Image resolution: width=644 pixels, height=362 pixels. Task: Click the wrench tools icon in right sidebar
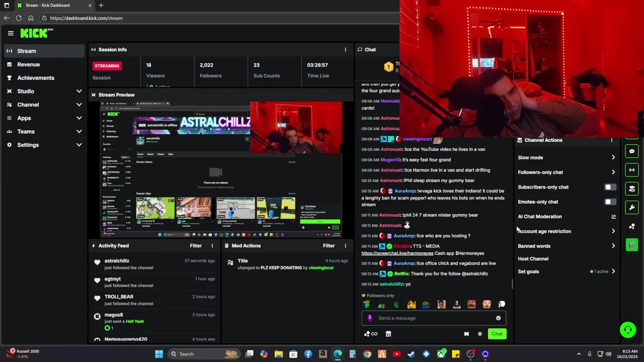pos(632,207)
